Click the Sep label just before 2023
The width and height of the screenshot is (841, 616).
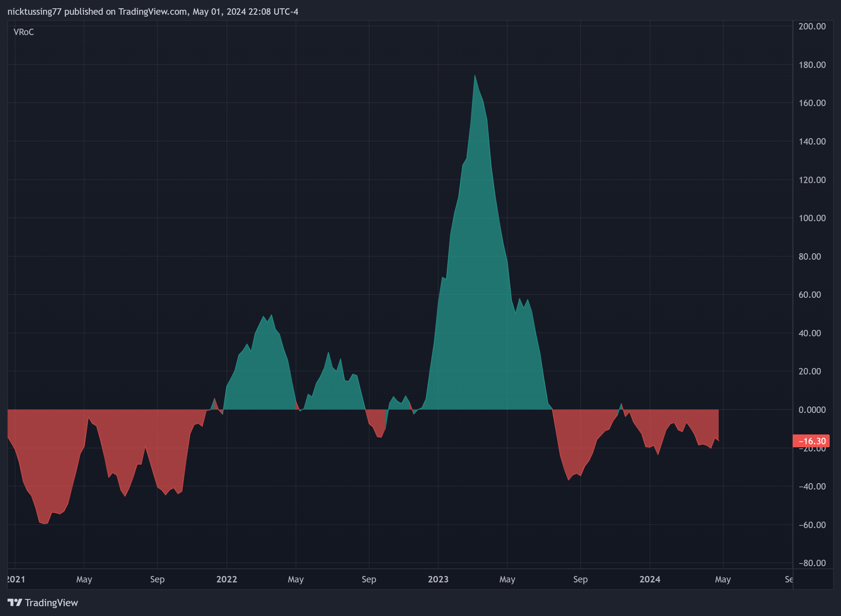point(369,579)
